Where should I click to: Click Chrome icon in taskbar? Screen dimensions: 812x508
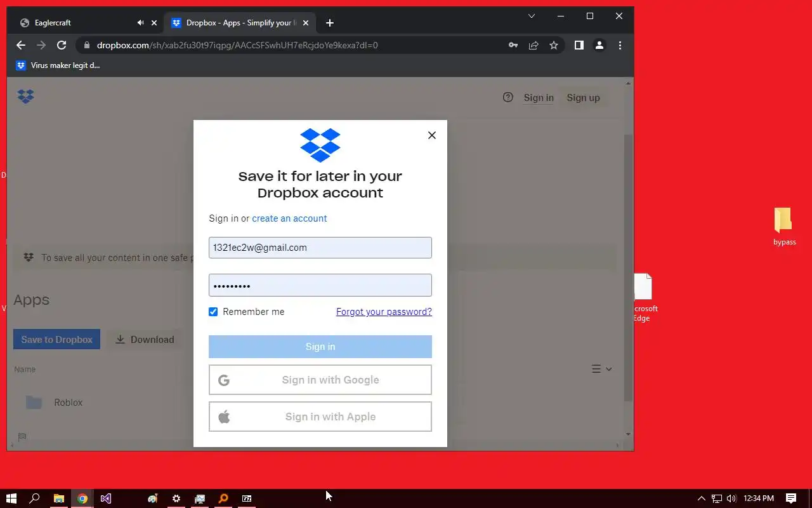coord(82,498)
